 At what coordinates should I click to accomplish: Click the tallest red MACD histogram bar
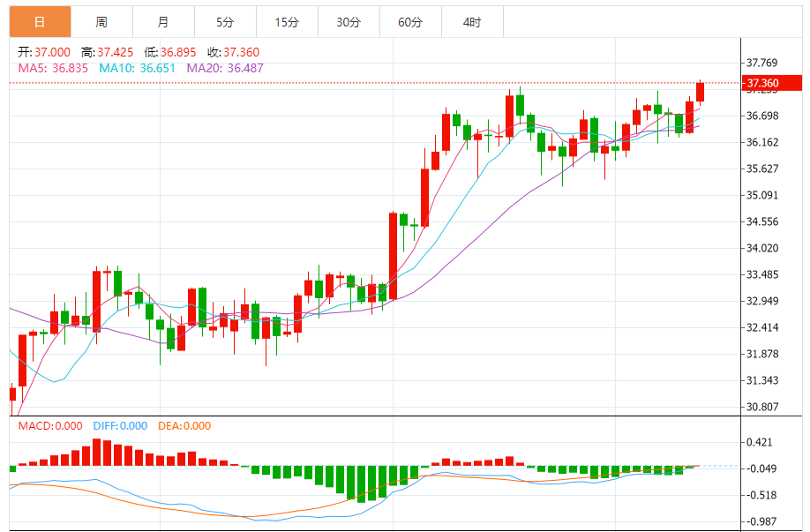coord(96,453)
